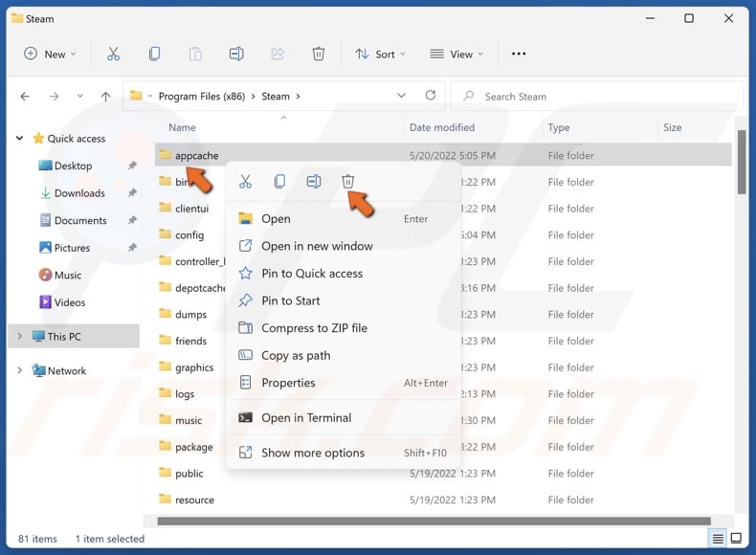Image resolution: width=756 pixels, height=555 pixels.
Task: Click the Share icon in the top toolbar
Action: (278, 54)
